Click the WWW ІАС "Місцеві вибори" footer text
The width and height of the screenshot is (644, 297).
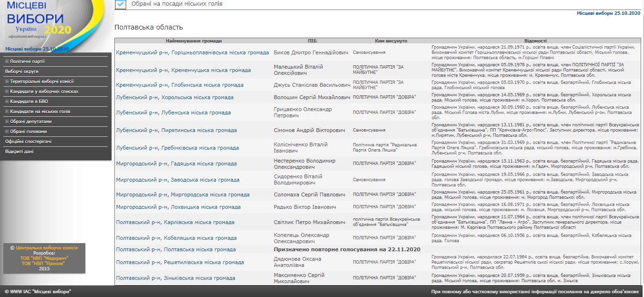[x=37, y=291]
